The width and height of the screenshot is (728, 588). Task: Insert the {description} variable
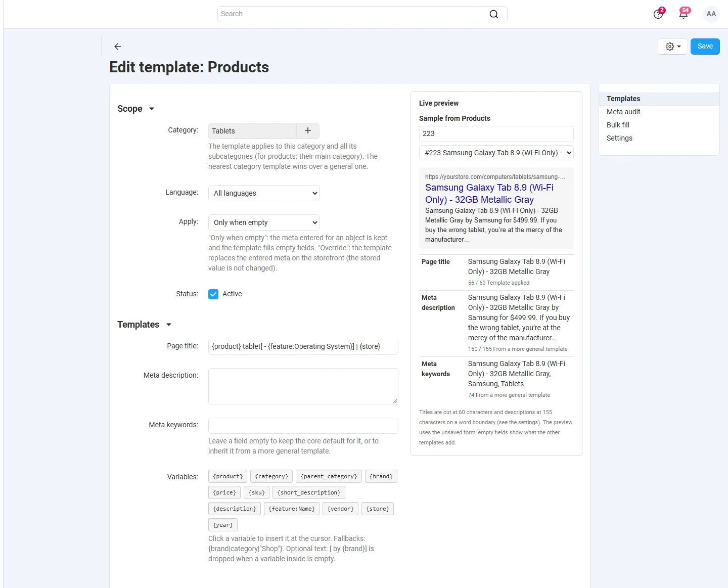(x=235, y=509)
